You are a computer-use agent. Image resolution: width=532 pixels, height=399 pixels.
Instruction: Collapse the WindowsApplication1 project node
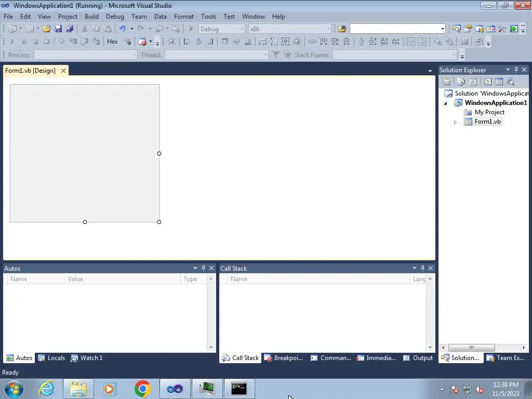445,103
